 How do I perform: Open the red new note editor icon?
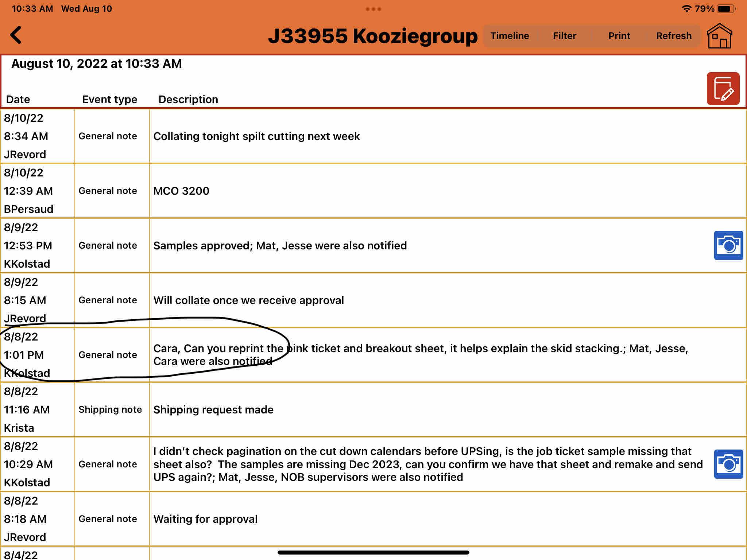[x=723, y=89]
